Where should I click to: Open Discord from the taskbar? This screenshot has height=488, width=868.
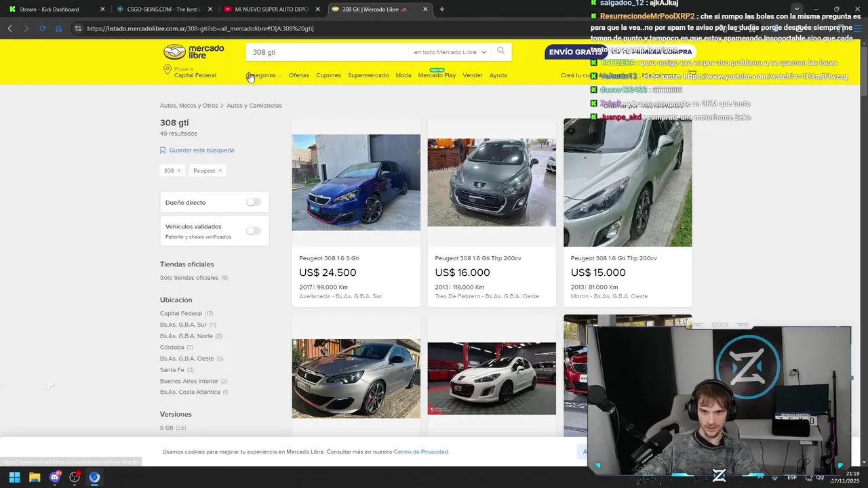55,477
